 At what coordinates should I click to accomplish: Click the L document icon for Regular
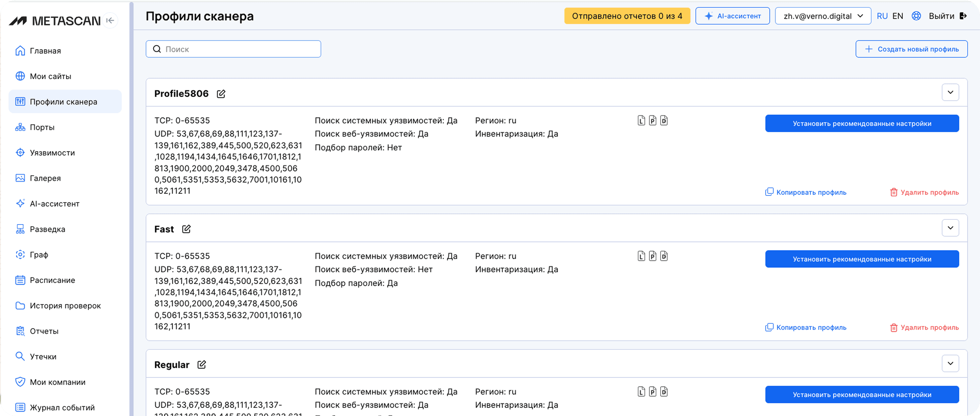(x=642, y=392)
